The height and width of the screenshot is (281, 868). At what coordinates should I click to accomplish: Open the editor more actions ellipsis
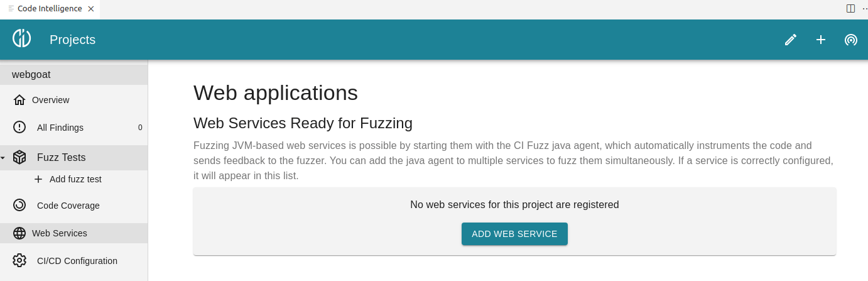(x=864, y=9)
